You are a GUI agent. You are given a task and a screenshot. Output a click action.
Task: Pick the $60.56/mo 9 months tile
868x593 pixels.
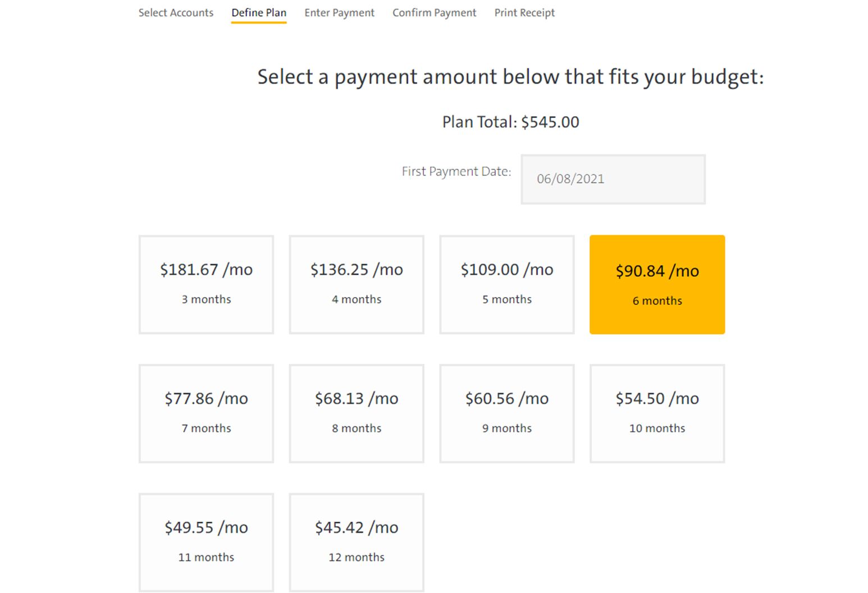pos(507,414)
